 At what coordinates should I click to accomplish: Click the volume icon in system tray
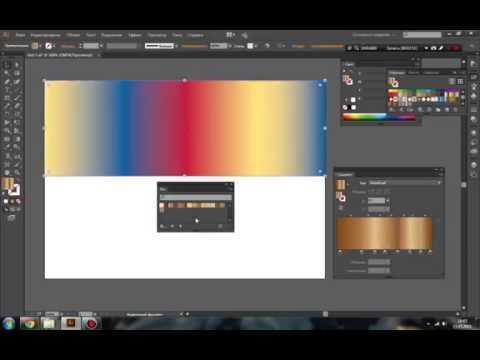tap(444, 324)
